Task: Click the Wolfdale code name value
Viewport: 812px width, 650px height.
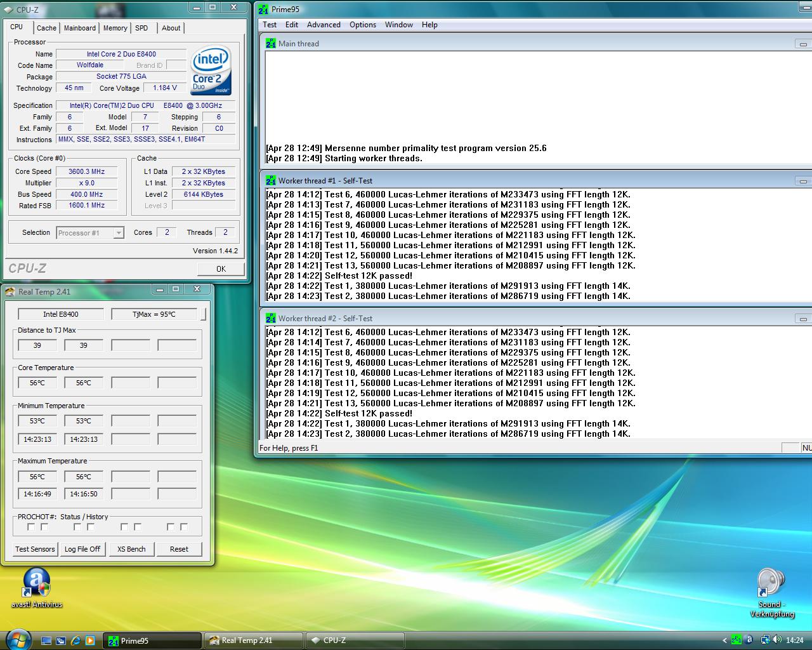Action: click(x=90, y=65)
